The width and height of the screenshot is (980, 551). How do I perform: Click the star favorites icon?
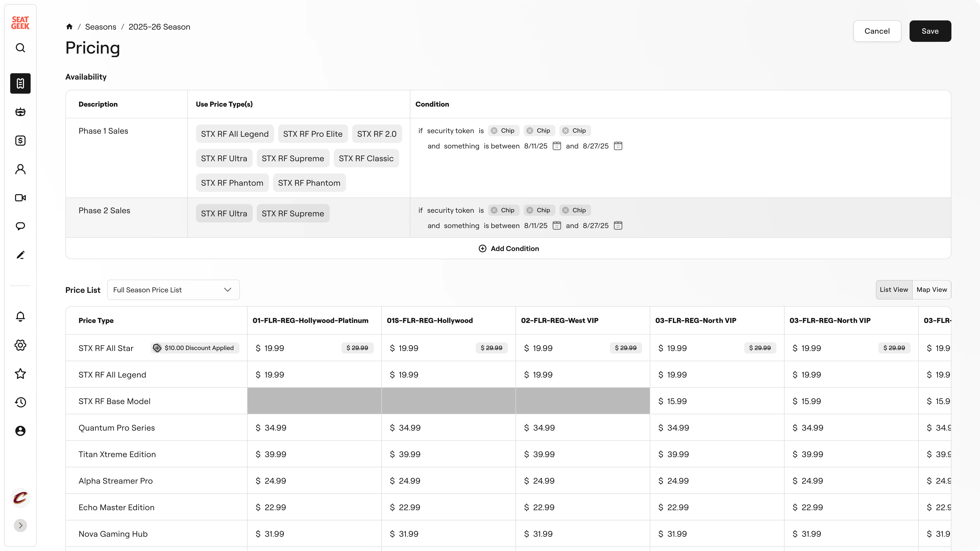(20, 374)
